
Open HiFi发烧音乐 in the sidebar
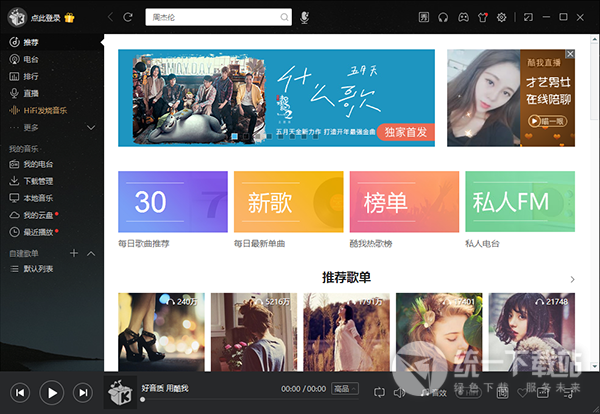point(52,111)
